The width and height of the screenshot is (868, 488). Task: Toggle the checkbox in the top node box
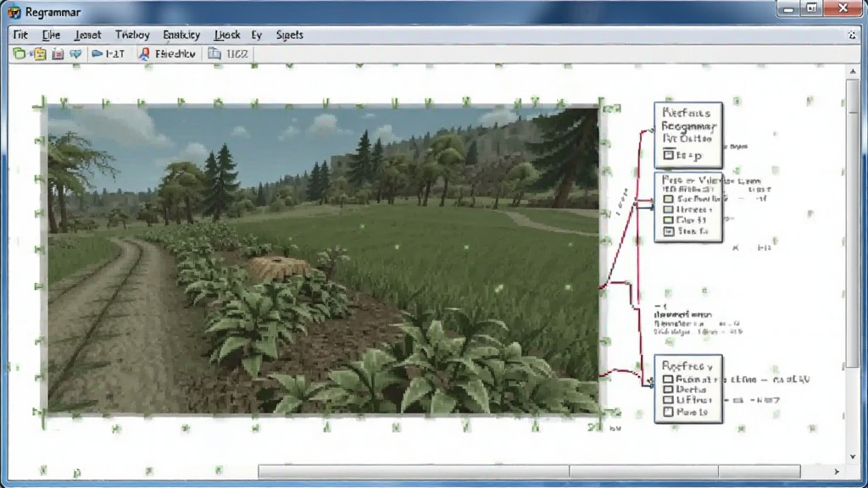(668, 155)
